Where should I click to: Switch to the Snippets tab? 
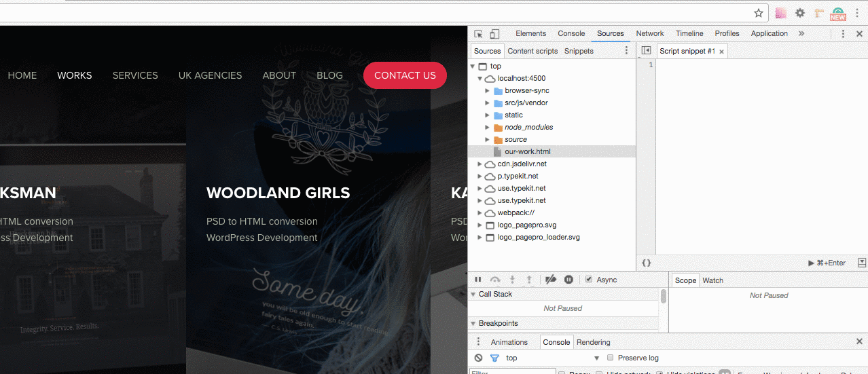579,51
